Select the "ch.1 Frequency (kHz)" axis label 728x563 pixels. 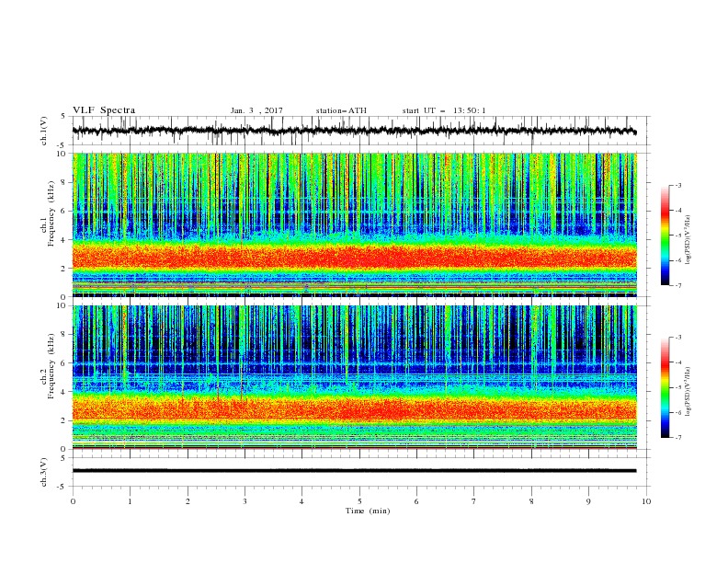[x=48, y=213]
